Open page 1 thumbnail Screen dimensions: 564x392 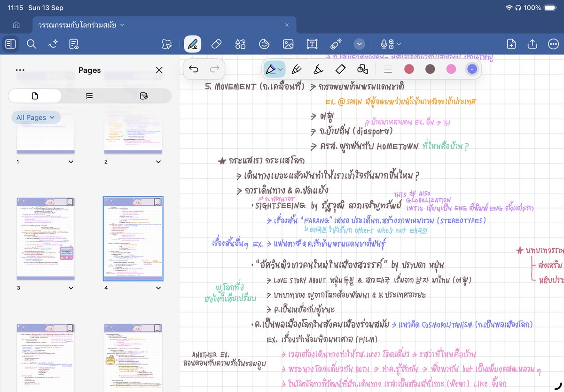tap(46, 135)
